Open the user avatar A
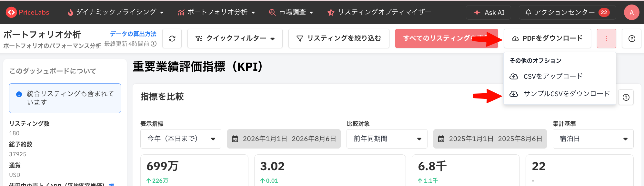This screenshot has width=644, height=186. click(x=631, y=12)
